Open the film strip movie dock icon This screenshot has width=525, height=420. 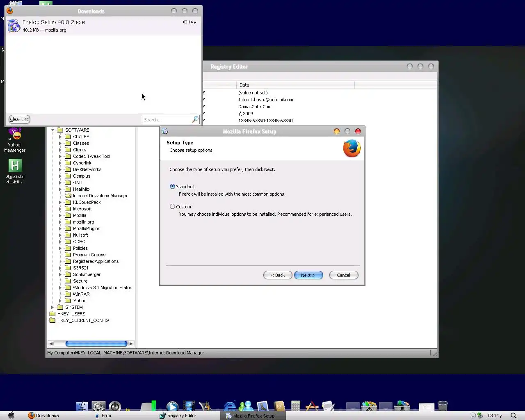(189, 406)
